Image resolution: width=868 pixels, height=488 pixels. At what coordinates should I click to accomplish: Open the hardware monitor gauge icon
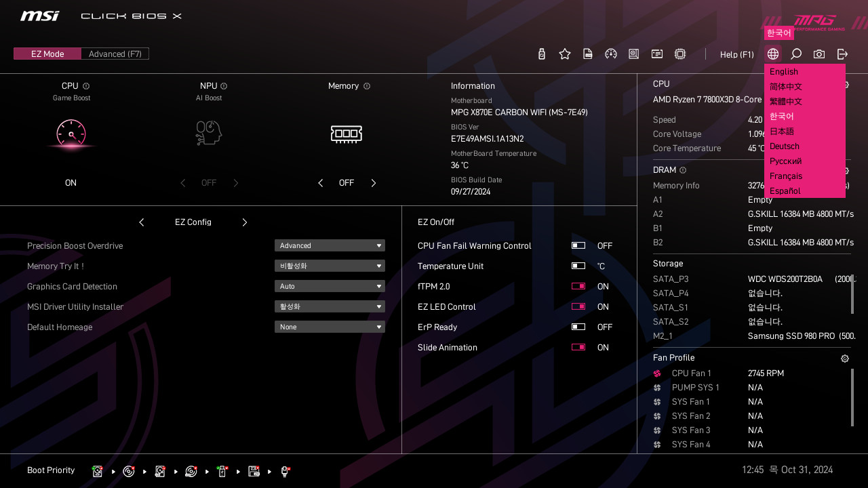[x=611, y=54]
